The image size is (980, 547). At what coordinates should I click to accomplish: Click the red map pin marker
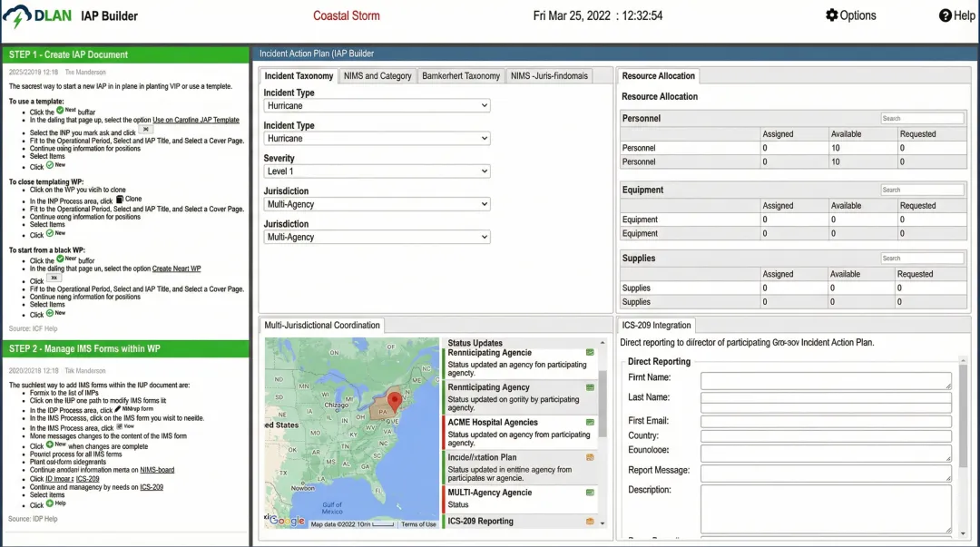pyautogui.click(x=394, y=401)
